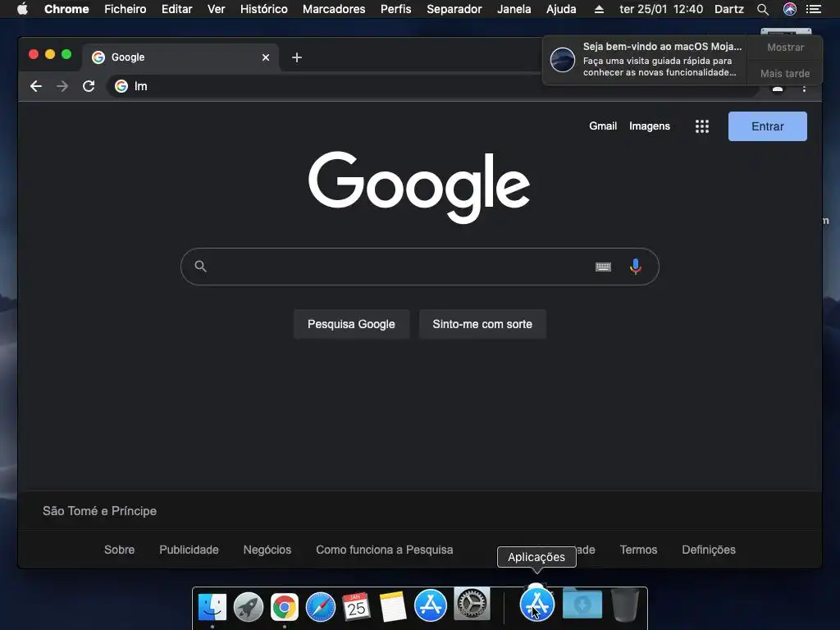Open Como funciona a Pesquisa link
This screenshot has height=630, width=840.
click(384, 550)
